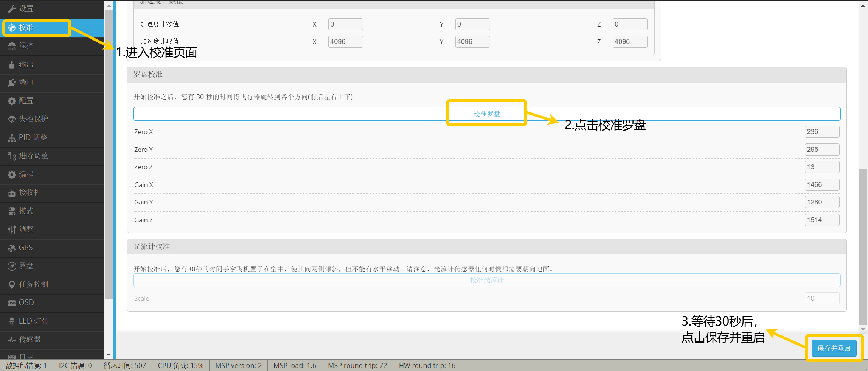This screenshot has height=371, width=868.
Task: Select the GPS satellite icon
Action: [x=12, y=248]
